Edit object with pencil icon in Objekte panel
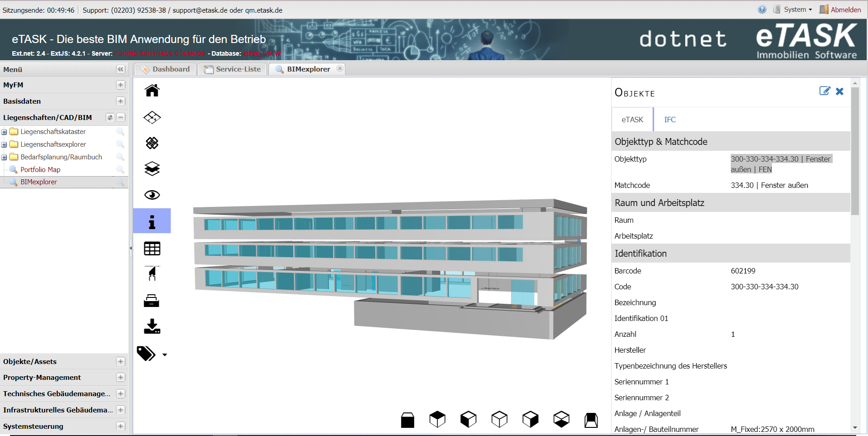Screen dimensions: 868x436 coord(825,91)
